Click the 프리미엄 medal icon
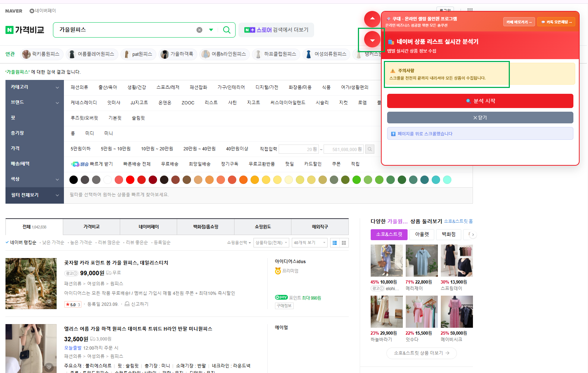The width and height of the screenshot is (588, 373). pyautogui.click(x=278, y=271)
